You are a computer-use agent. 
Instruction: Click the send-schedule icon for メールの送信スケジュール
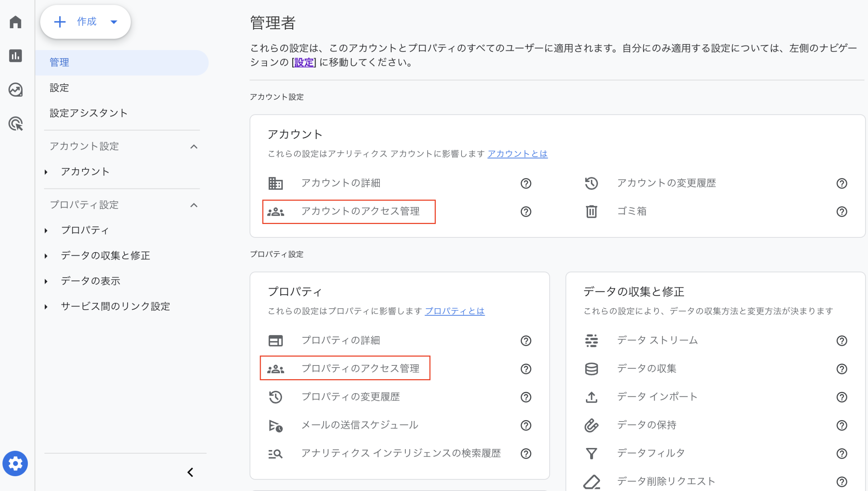click(276, 426)
